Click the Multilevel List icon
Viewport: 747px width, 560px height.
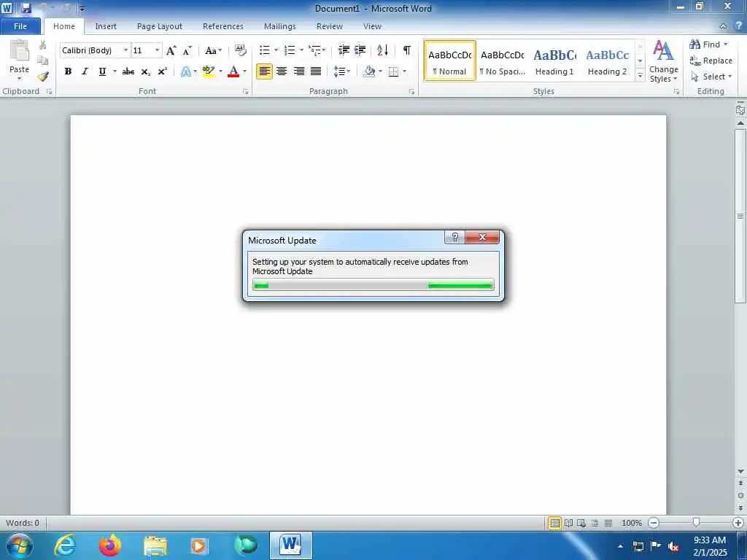(x=314, y=50)
